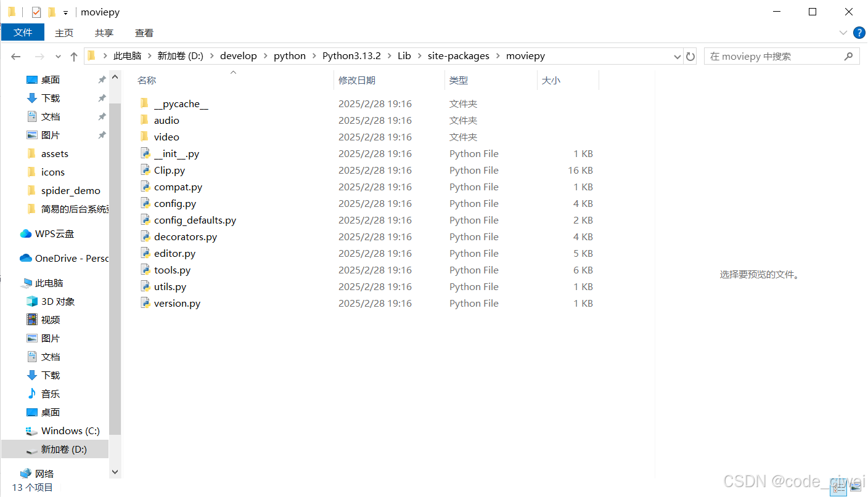This screenshot has height=497, width=868.
Task: Click the config_defaults.py file icon
Action: [145, 220]
